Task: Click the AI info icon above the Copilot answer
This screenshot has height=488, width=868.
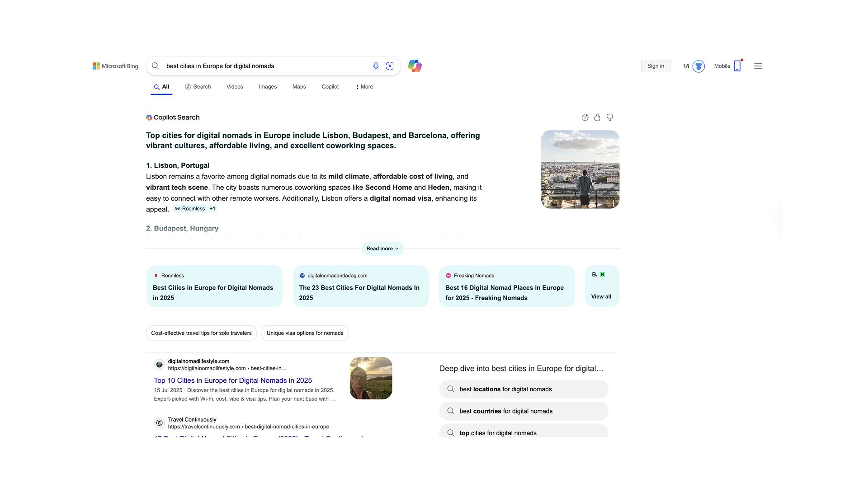Action: click(585, 117)
